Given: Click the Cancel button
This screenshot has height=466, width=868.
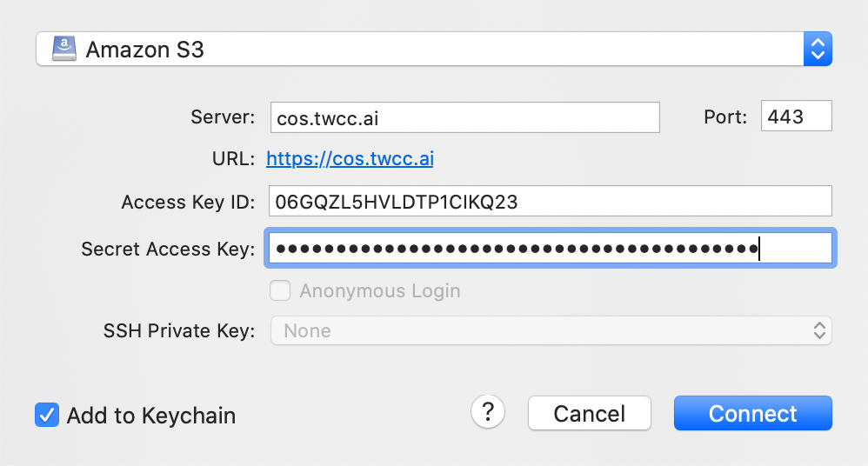Looking at the screenshot, I should 590,413.
